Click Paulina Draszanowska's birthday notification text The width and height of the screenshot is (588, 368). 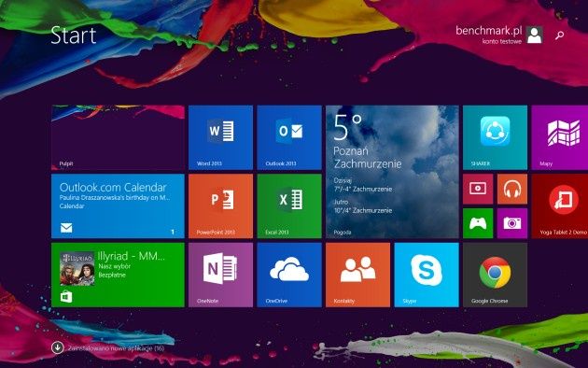[x=115, y=197]
